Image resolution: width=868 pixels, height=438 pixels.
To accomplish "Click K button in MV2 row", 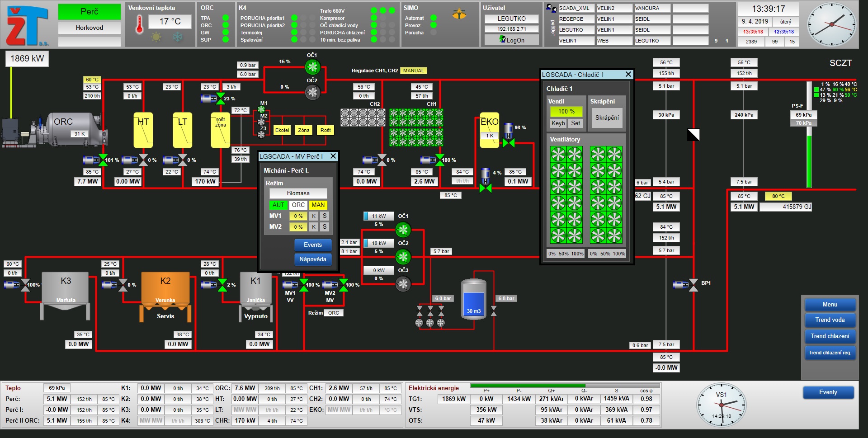I will [314, 227].
